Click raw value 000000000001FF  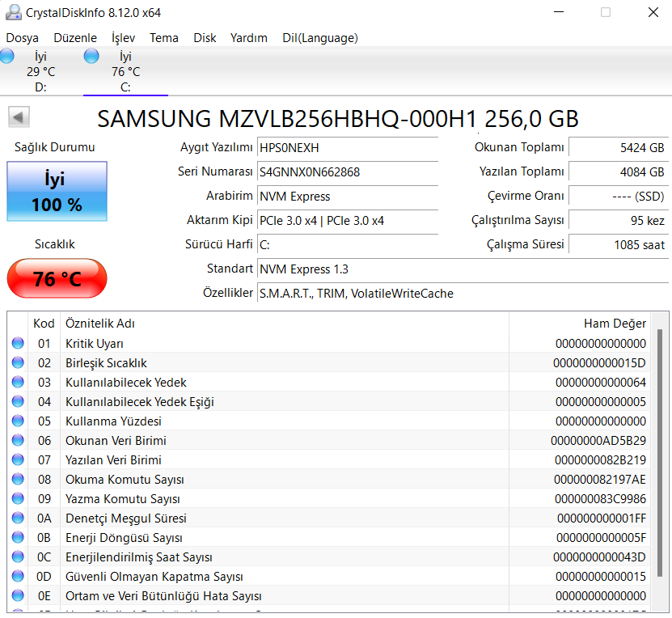[x=602, y=519]
